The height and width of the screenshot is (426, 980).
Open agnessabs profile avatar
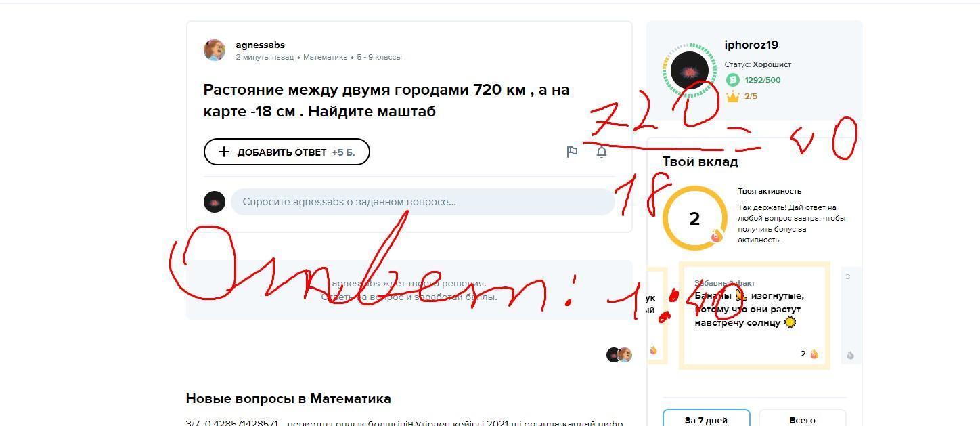click(x=215, y=50)
